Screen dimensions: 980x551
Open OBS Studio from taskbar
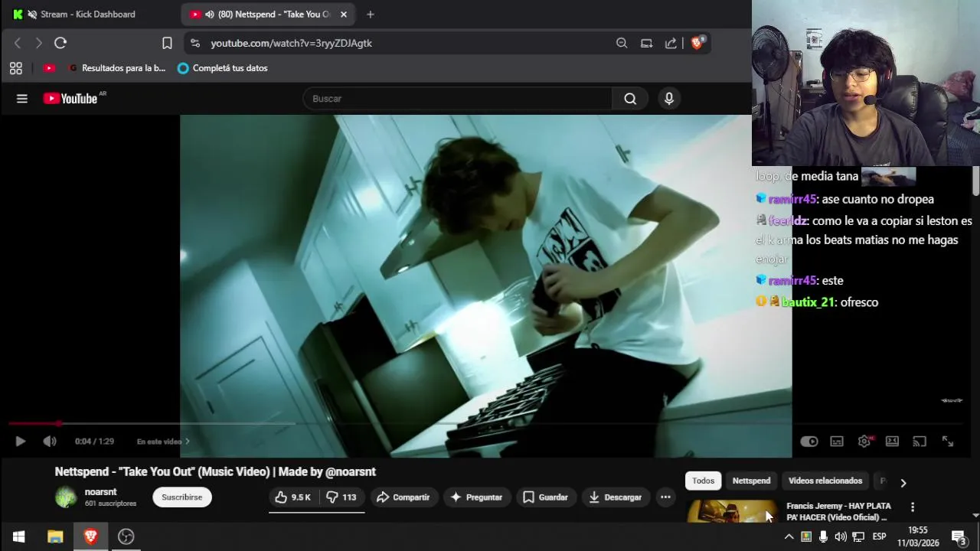click(126, 536)
